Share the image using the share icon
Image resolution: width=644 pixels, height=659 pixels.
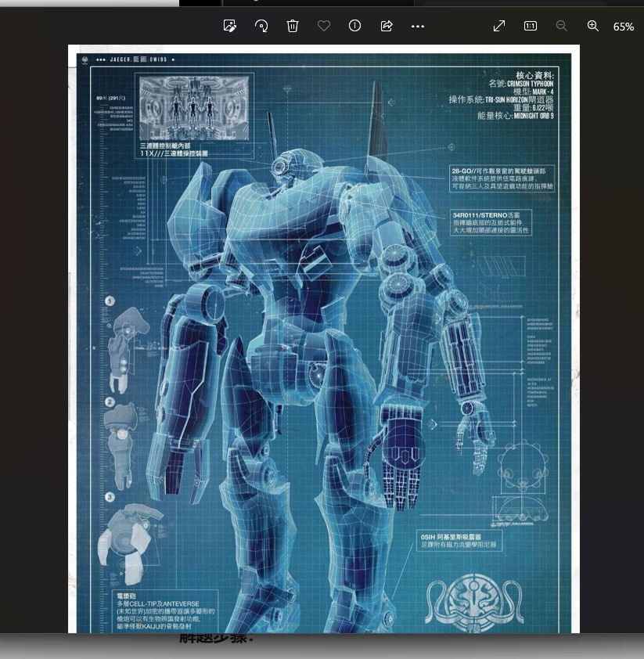point(387,26)
